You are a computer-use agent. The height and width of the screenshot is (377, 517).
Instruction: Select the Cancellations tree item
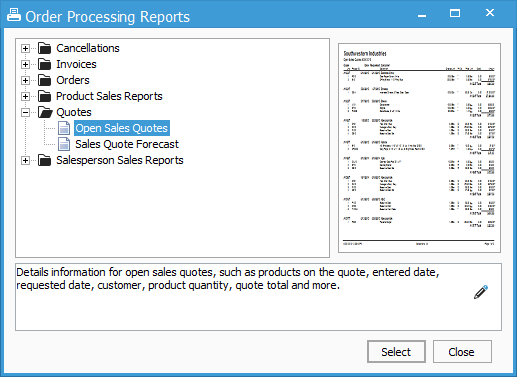[88, 48]
